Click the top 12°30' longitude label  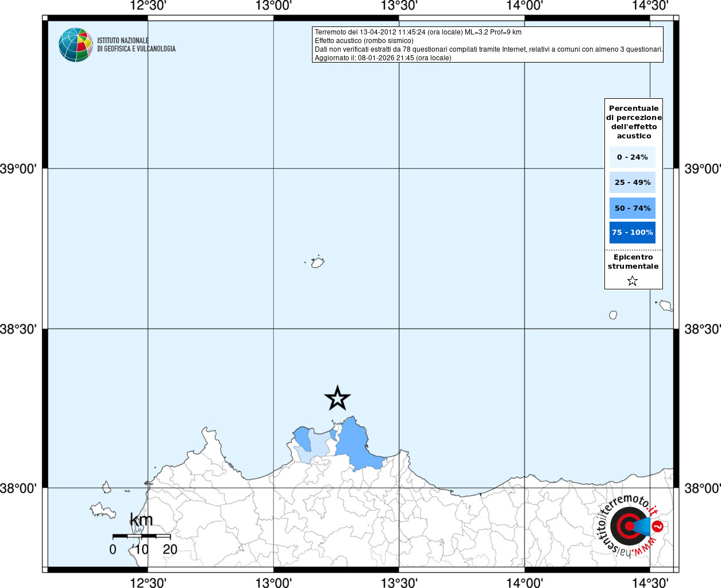coord(148,6)
